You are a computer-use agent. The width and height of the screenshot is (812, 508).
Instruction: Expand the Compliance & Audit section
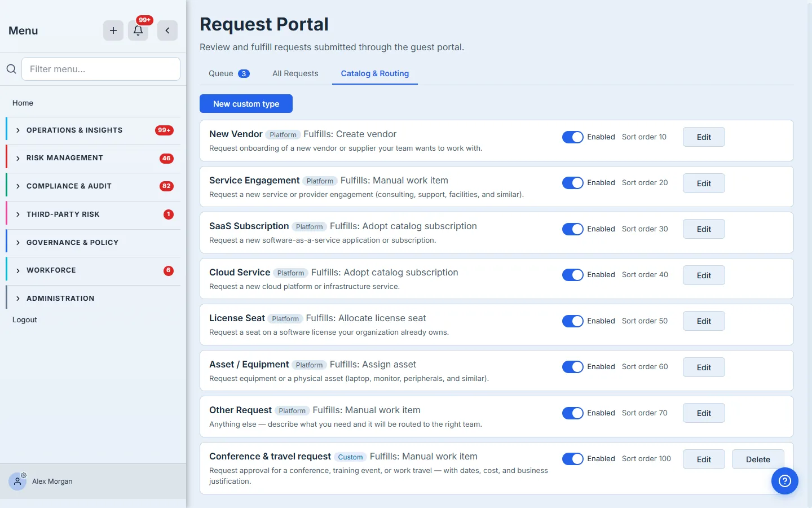click(x=94, y=186)
